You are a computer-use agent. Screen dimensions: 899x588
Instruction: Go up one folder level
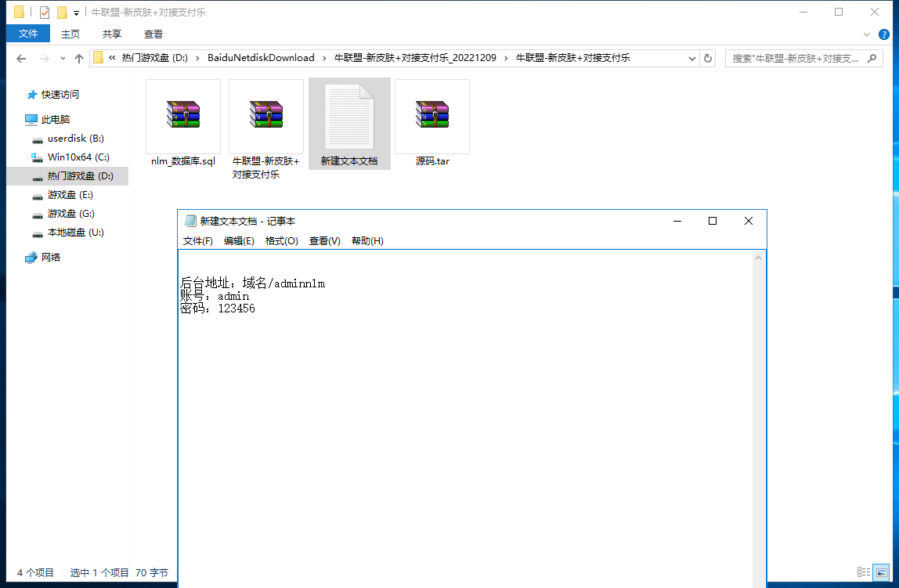click(78, 58)
